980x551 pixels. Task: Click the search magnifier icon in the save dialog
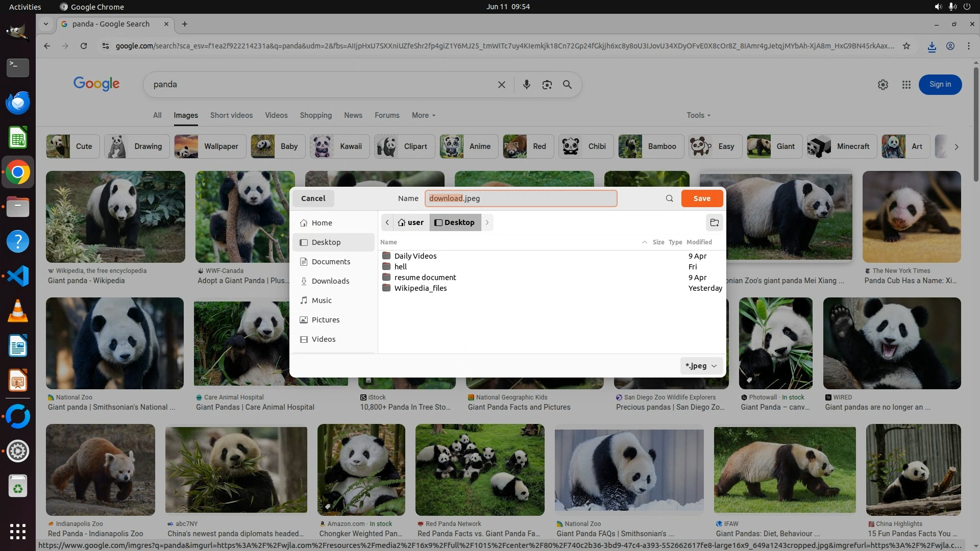(669, 198)
